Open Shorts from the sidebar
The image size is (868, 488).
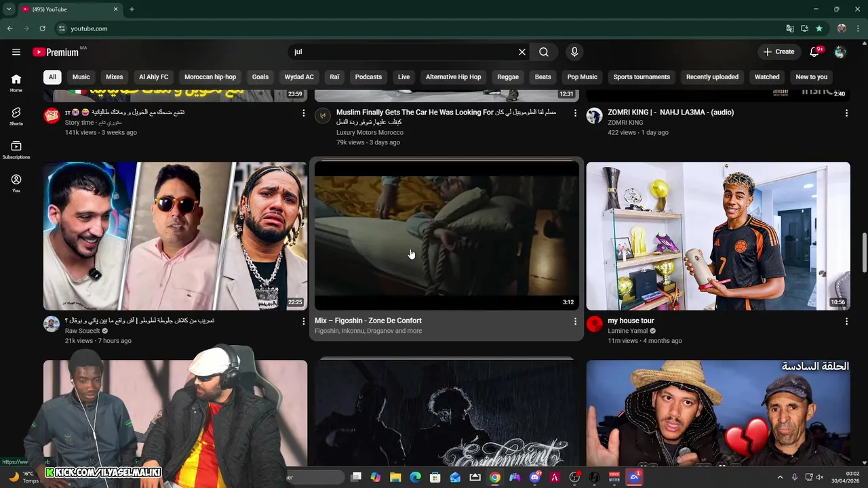tap(16, 116)
